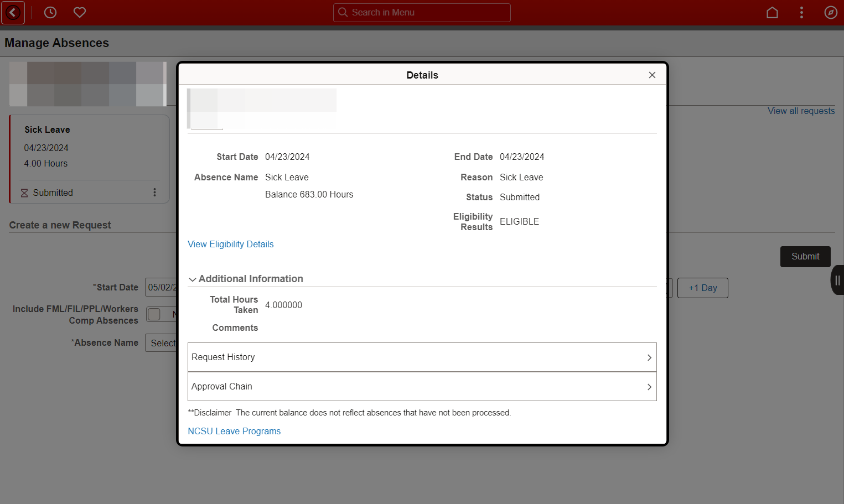Click the Home icon in the header
844x504 pixels.
pos(772,12)
